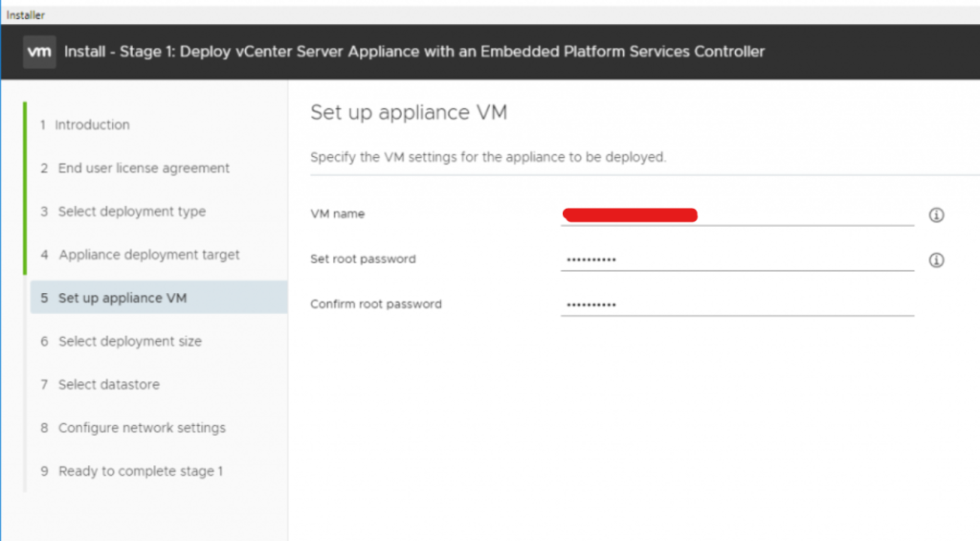Click the 'Confirm root password' label
This screenshot has height=541, width=980.
[x=376, y=304]
